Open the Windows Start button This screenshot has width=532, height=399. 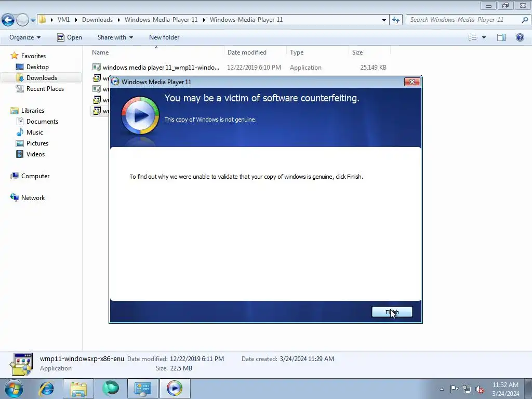click(14, 389)
